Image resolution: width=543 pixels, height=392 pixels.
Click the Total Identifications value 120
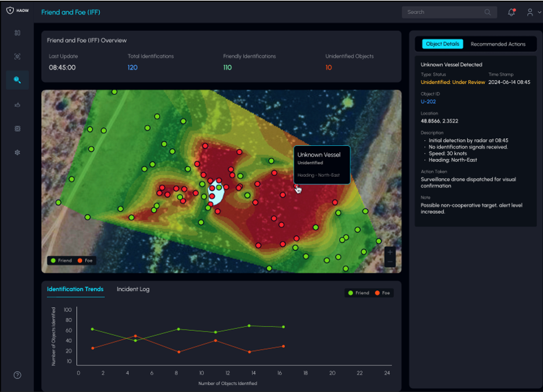133,68
